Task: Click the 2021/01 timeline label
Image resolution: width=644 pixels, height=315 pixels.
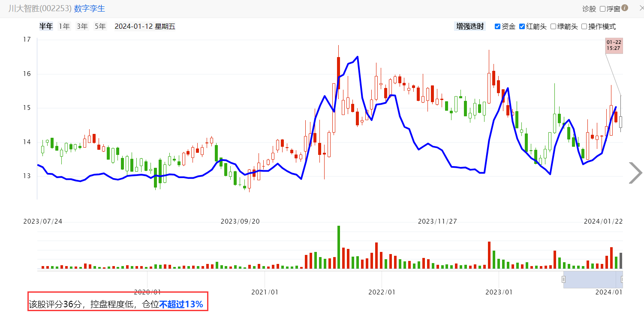Action: click(265, 292)
